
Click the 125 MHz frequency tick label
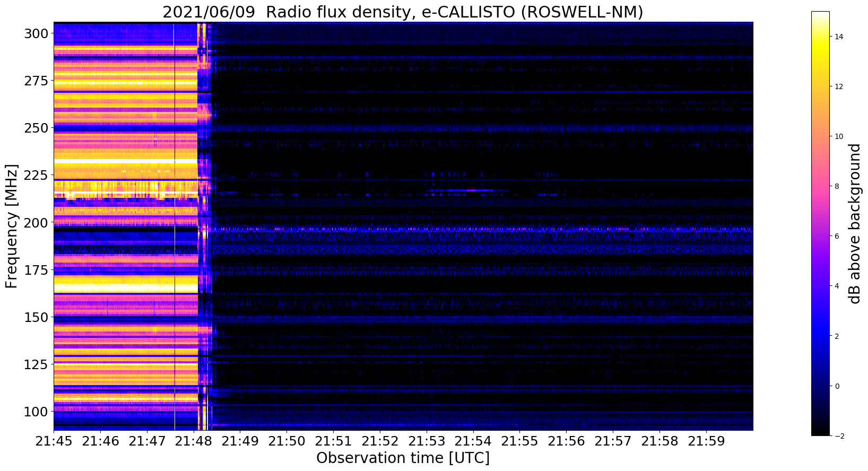click(36, 364)
